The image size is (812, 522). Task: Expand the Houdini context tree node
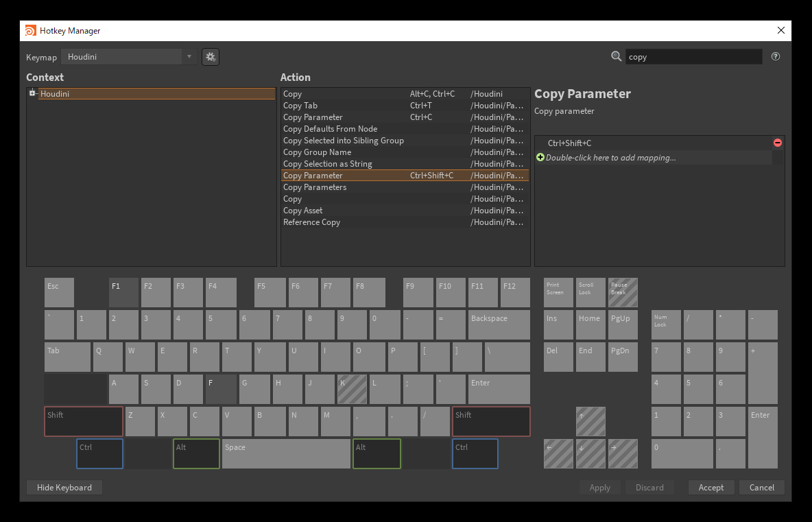click(x=32, y=93)
